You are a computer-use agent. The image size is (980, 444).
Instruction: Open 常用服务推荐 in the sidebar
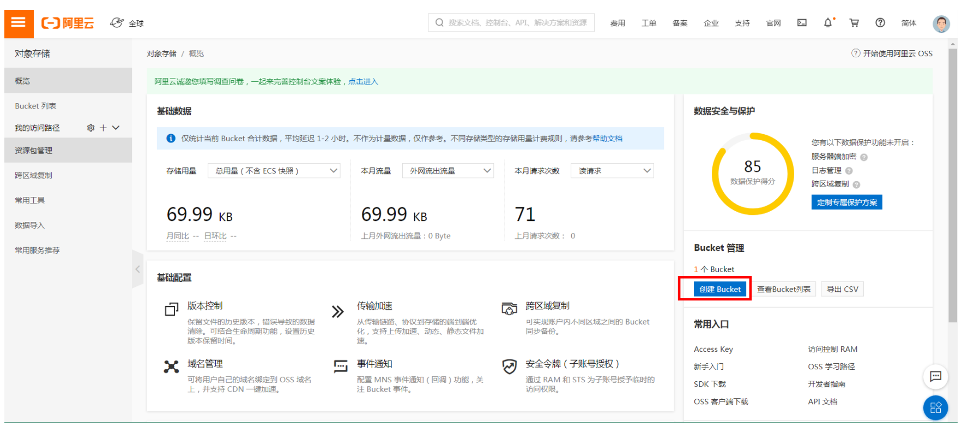(68, 250)
